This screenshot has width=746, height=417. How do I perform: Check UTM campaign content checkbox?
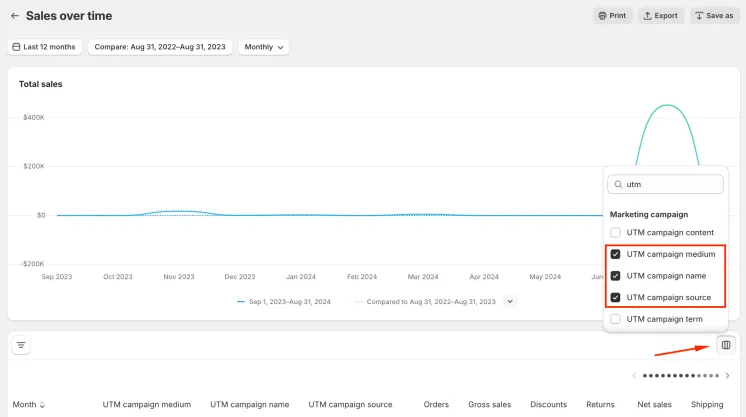coord(615,232)
